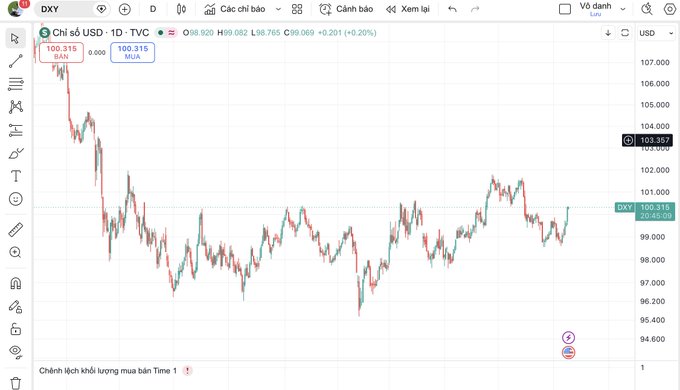Select the text annotation tool

point(16,176)
